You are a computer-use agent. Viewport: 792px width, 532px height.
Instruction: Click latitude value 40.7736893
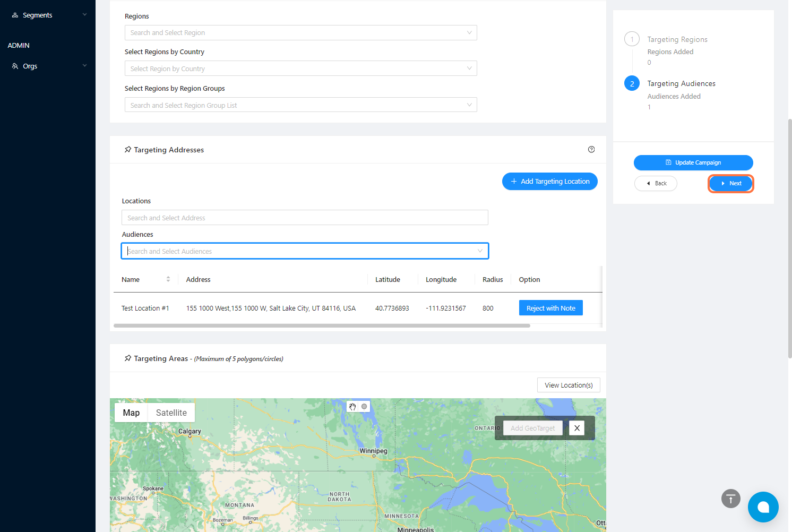[x=392, y=308]
